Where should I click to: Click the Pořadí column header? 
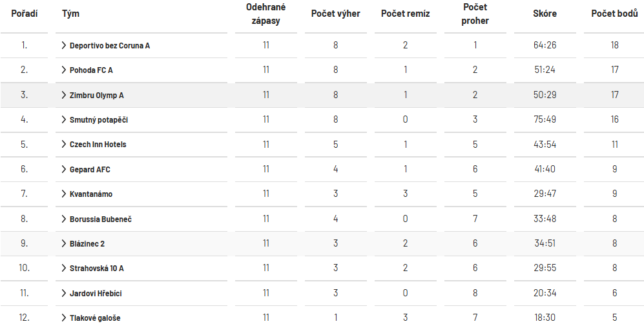click(x=25, y=14)
